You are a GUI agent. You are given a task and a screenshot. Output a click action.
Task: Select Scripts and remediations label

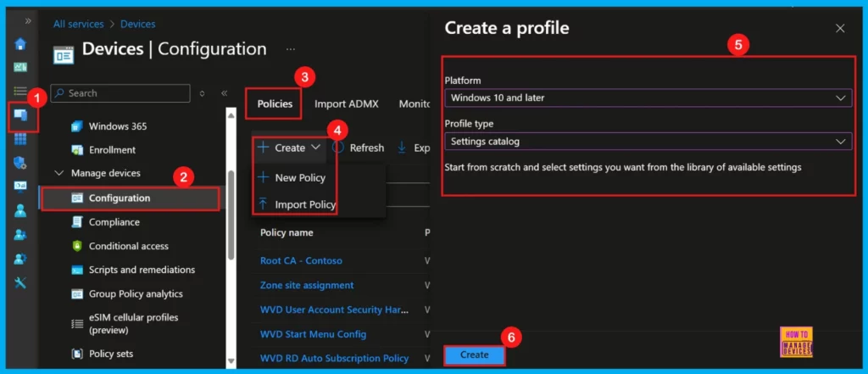pyautogui.click(x=142, y=270)
